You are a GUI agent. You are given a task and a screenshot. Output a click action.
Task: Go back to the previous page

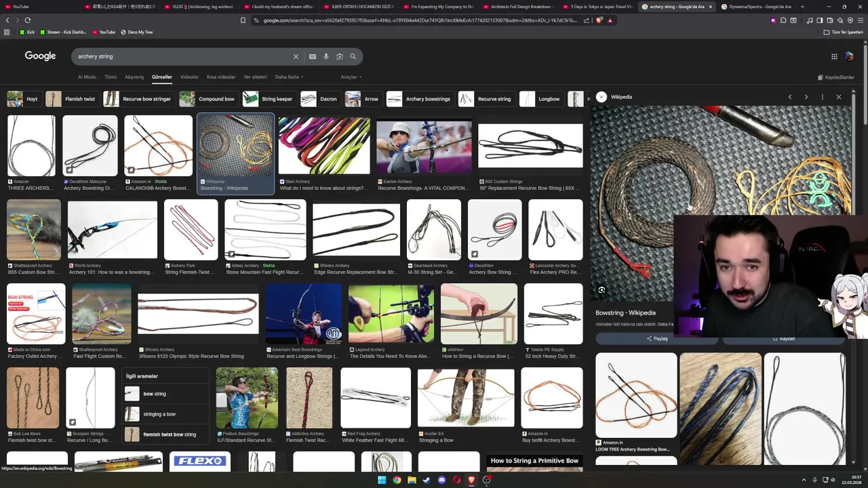[7, 20]
